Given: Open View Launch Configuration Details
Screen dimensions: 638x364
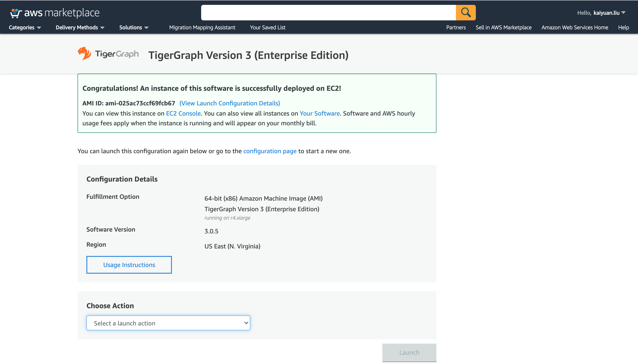Looking at the screenshot, I should tap(230, 103).
